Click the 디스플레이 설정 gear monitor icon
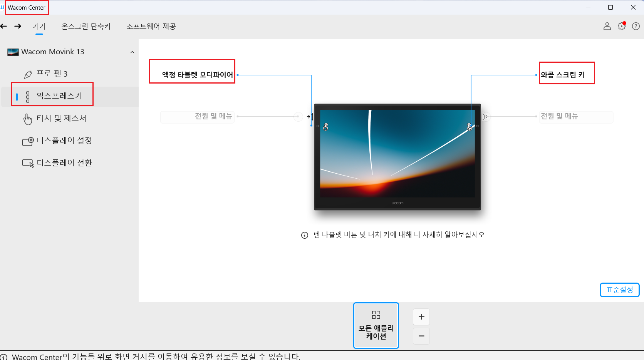 point(28,141)
